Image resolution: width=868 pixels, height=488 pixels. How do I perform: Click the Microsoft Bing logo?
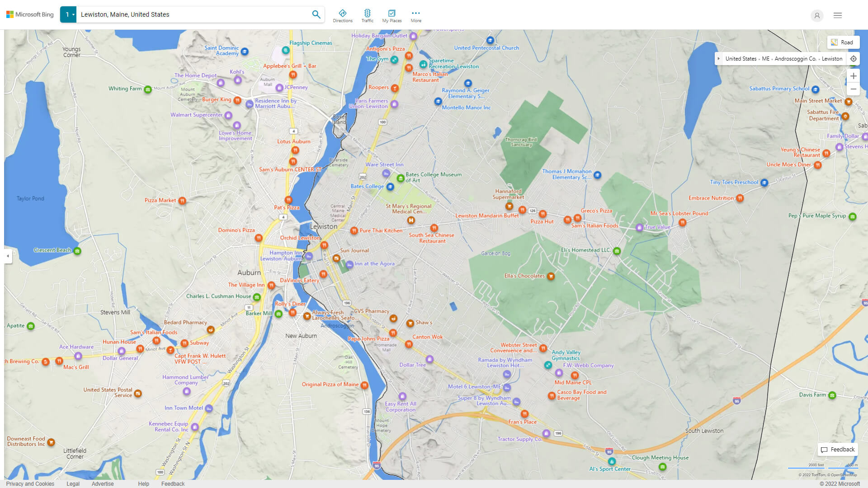(x=30, y=14)
